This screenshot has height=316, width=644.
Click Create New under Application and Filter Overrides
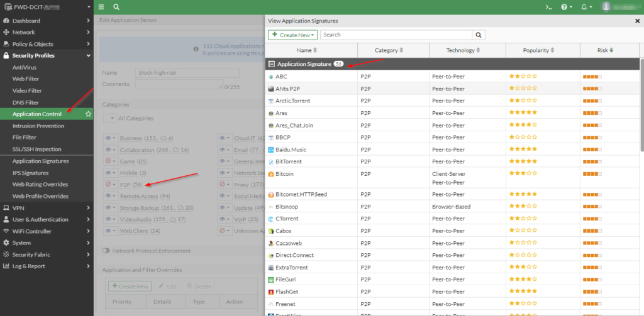pyautogui.click(x=130, y=286)
